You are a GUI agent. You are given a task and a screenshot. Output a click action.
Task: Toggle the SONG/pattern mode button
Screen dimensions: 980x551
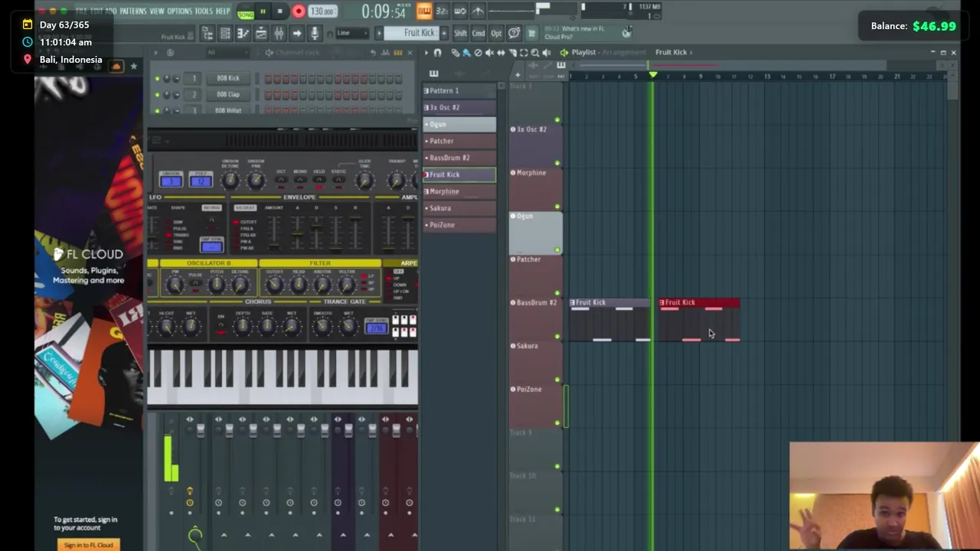click(x=245, y=12)
